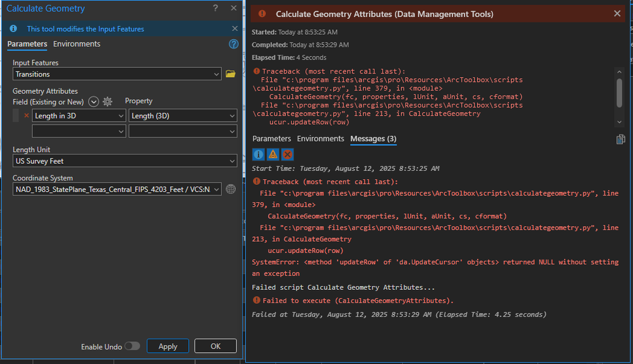633x364 pixels.
Task: Toggle the error messages filter
Action: pos(287,154)
